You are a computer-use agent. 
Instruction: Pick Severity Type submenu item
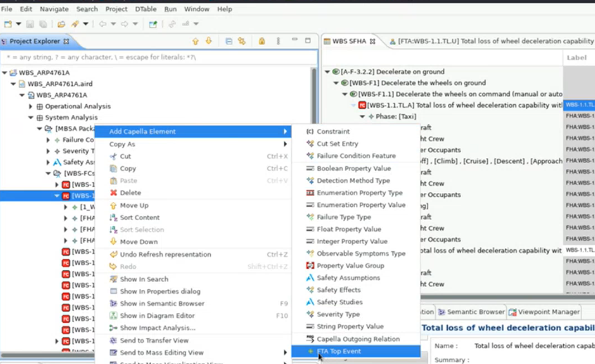coord(356,314)
